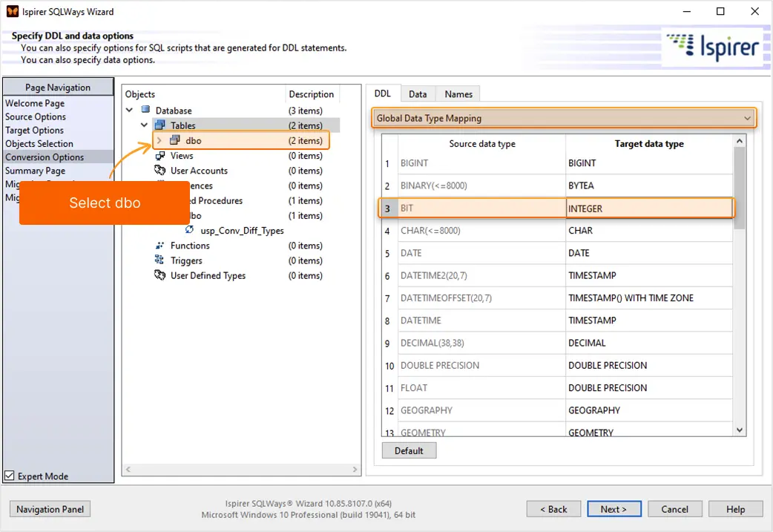Image resolution: width=773 pixels, height=532 pixels.
Task: Select the CHAR target data type cell
Action: click(x=649, y=230)
